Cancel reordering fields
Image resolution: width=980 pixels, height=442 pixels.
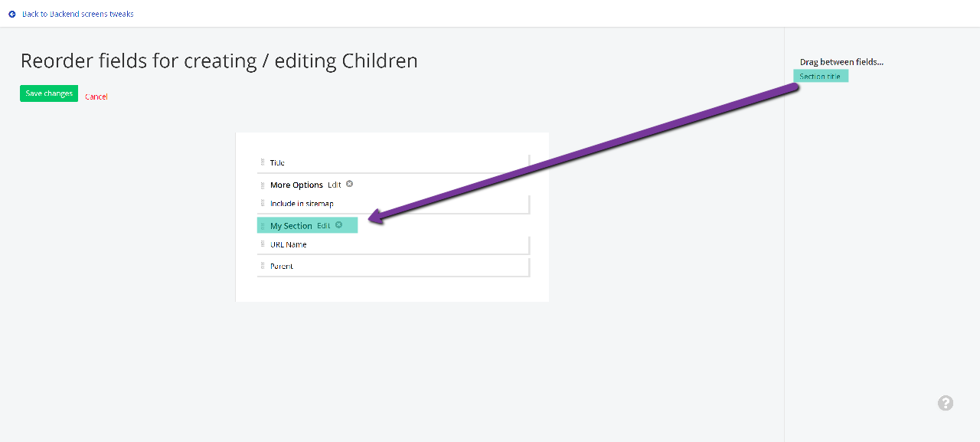(x=96, y=97)
